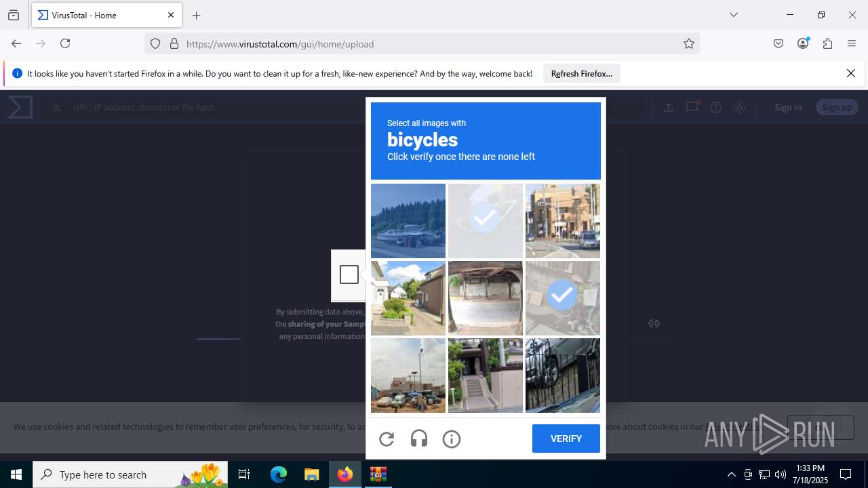Image resolution: width=868 pixels, height=488 pixels.
Task: Get an audio challenge via headphones icon
Action: 419,439
